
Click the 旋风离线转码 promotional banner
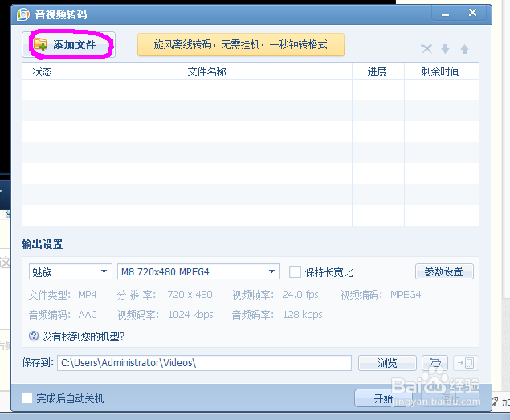point(241,45)
